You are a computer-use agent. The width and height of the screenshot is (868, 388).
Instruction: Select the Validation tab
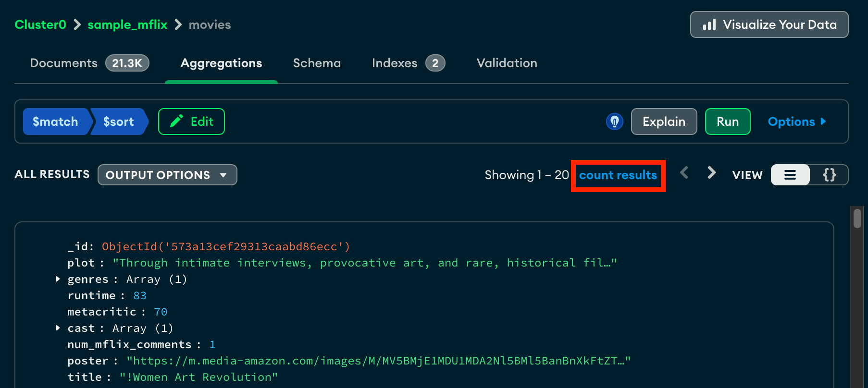[x=507, y=63]
